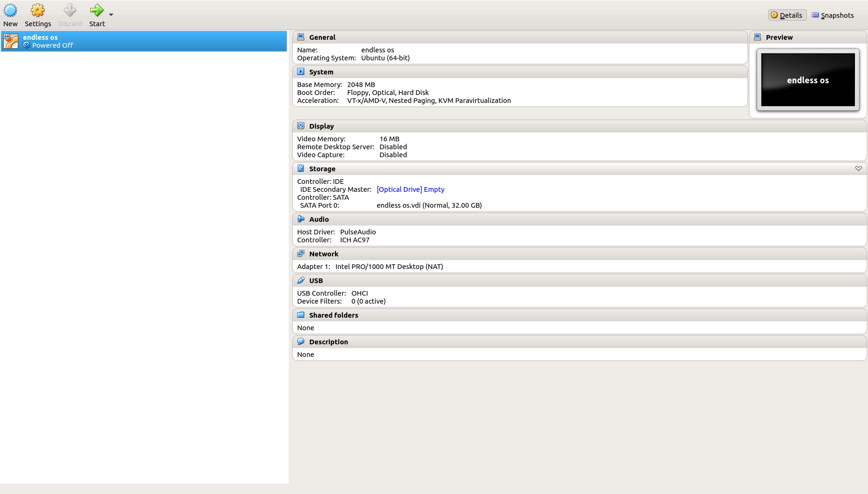868x494 pixels.
Task: Collapse the Storage section with chevron
Action: 859,168
